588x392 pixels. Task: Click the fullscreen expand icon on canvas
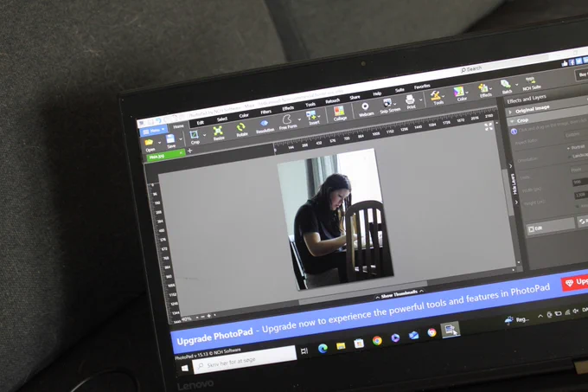(x=489, y=127)
